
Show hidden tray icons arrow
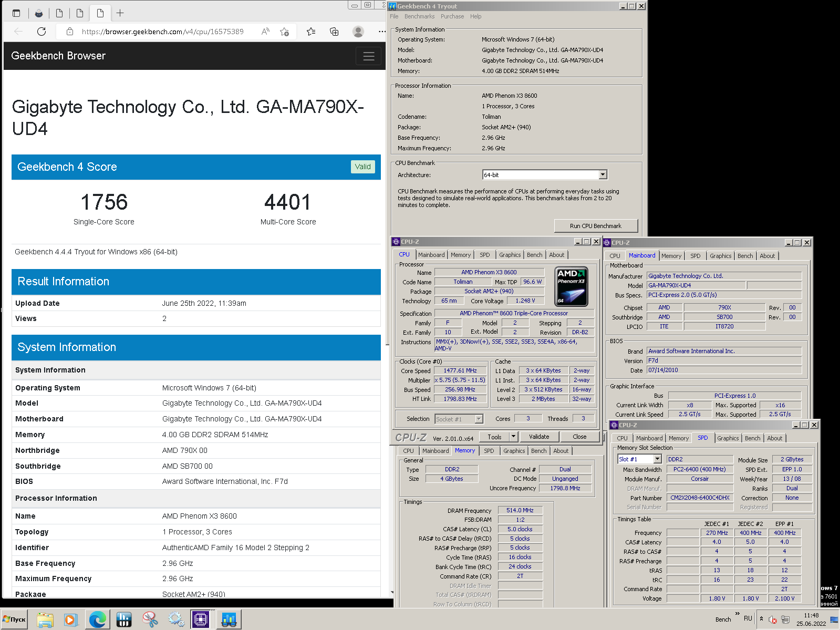coord(761,619)
